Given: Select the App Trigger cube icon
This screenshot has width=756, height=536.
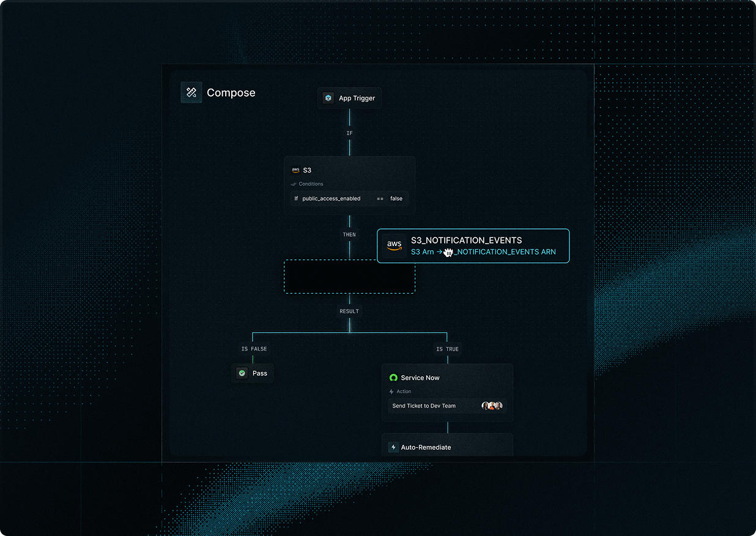Looking at the screenshot, I should 328,97.
